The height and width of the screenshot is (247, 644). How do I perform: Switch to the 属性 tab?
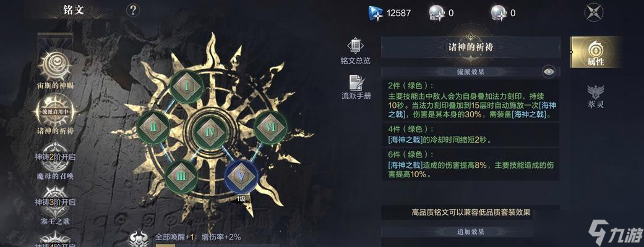(596, 52)
